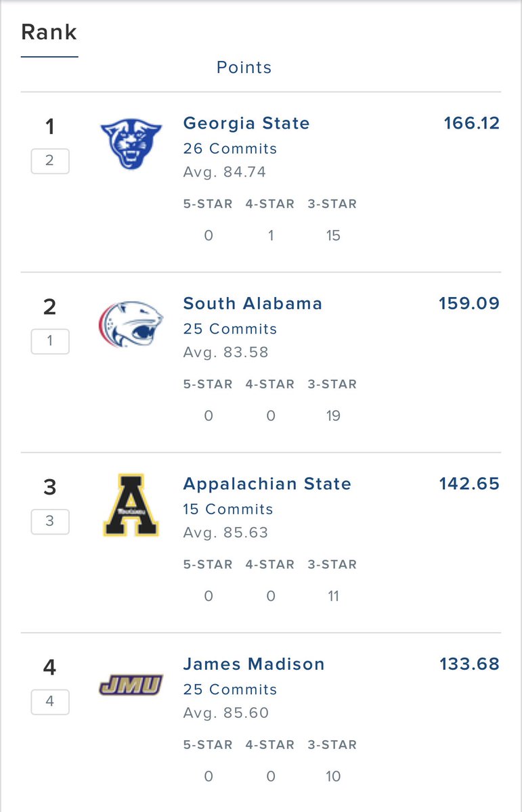Click Appalachian State's 142.65 points total

[x=470, y=484]
